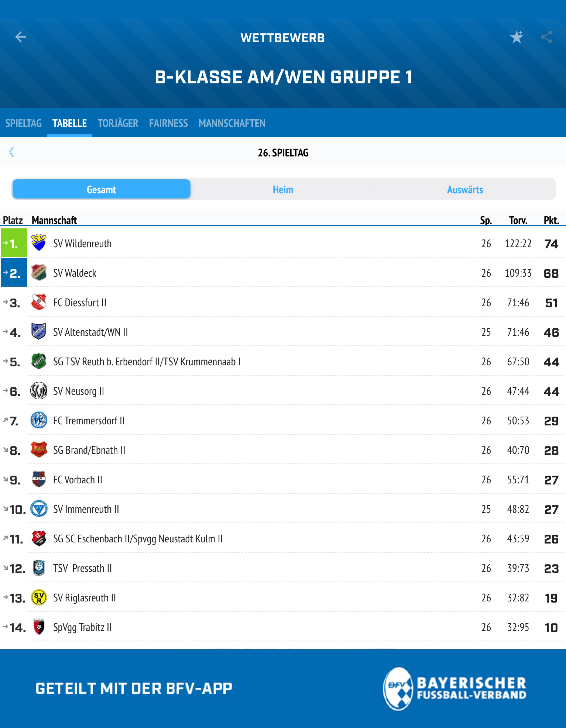Screen dimensions: 566x728
Task: Tap SG TSV Reuth club crest
Action: pos(39,361)
